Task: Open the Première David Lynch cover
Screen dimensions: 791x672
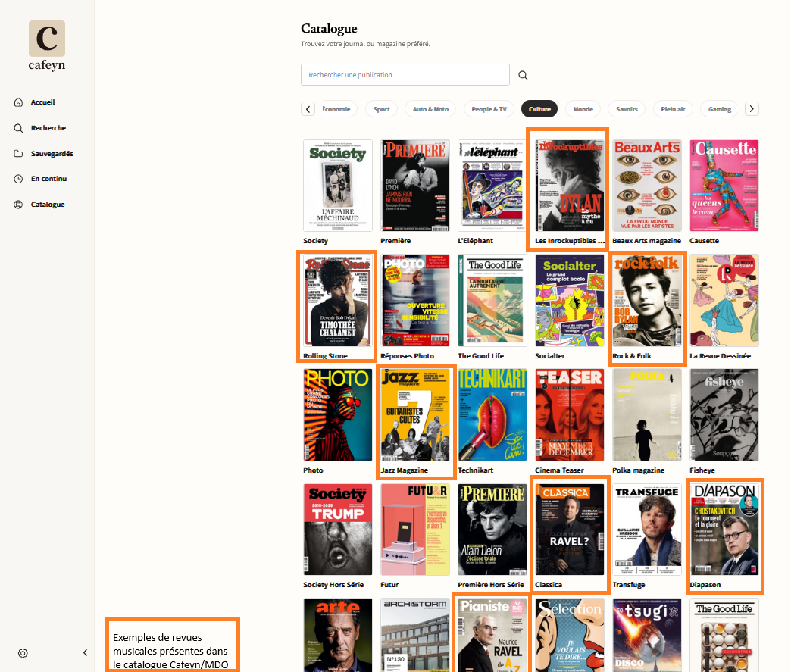Action: pyautogui.click(x=415, y=186)
